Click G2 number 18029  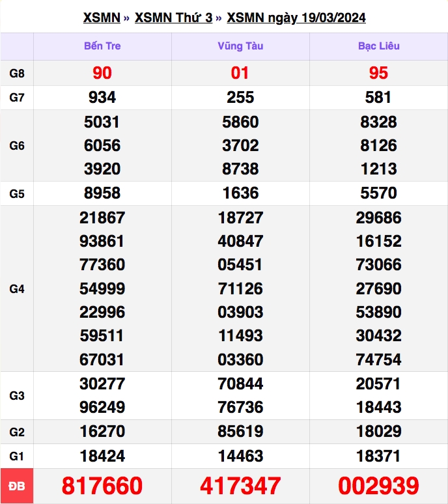pyautogui.click(x=379, y=431)
